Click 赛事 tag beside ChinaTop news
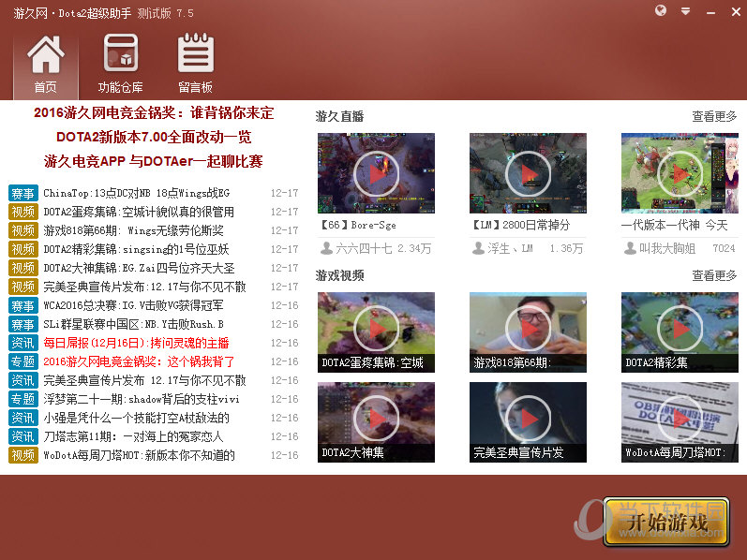 [x=22, y=193]
